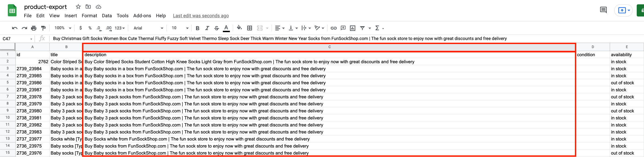Print the spreadsheet
Viewport: 644px width, 157px height.
tap(34, 28)
